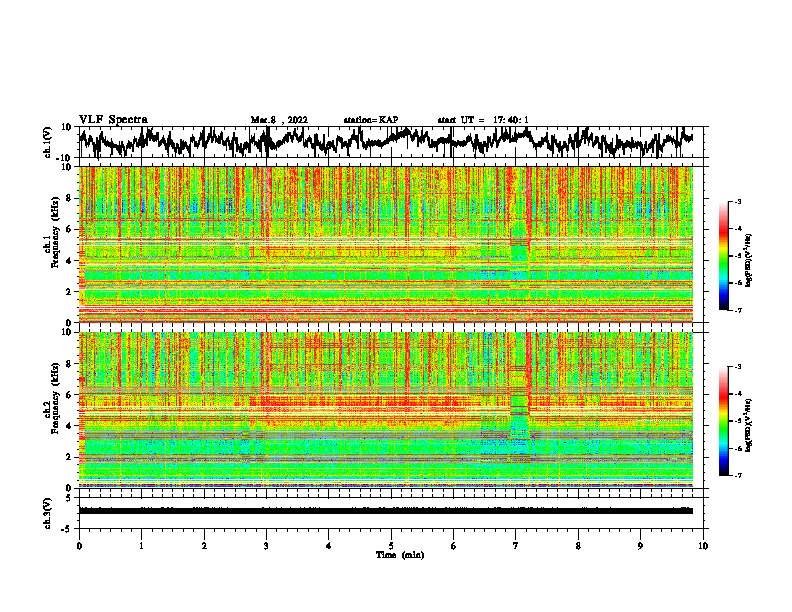Image resolution: width=792 pixels, height=612 pixels.
Task: Click the 'ch.1(V)' waveform axis label
Action: 48,142
